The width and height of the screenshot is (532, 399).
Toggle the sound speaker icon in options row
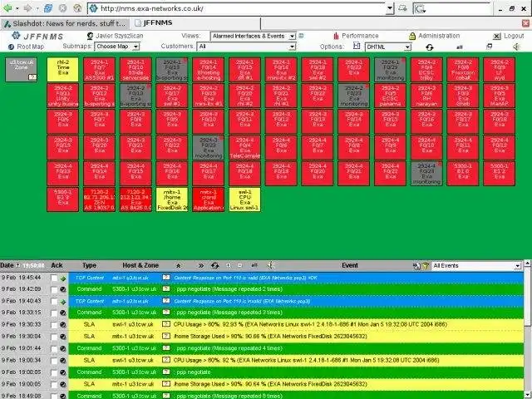click(x=516, y=47)
